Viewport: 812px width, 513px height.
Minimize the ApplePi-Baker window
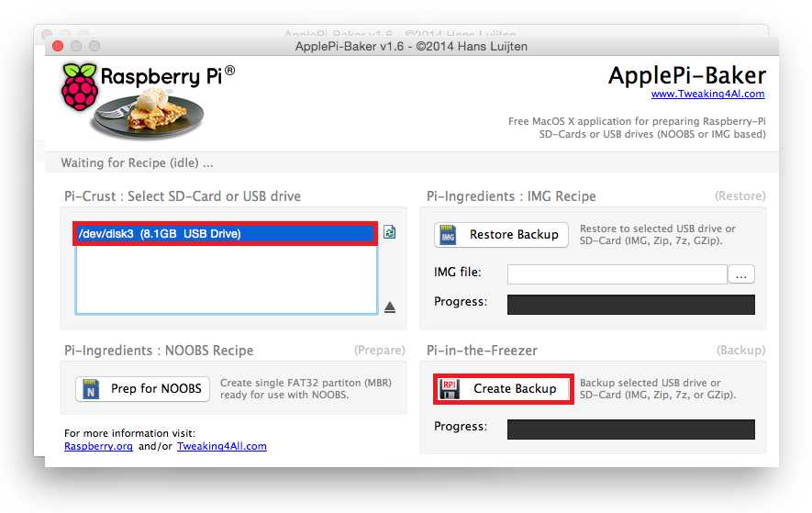(x=76, y=46)
